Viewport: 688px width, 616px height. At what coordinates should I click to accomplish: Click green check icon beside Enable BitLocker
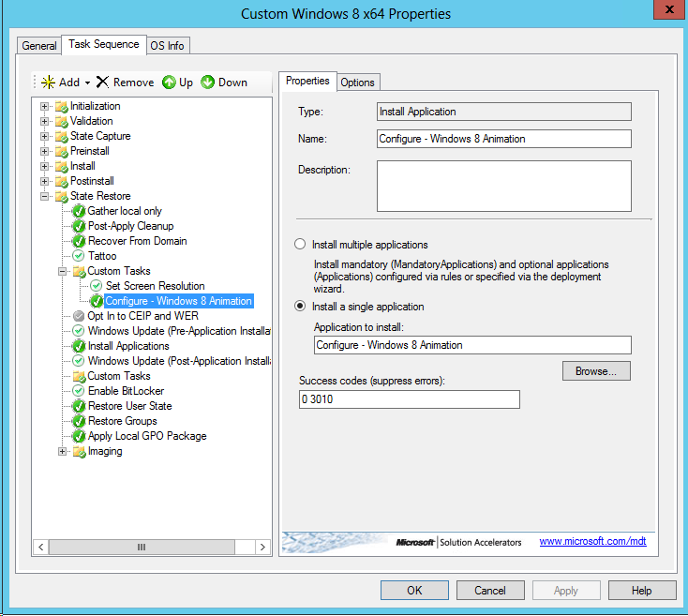tap(79, 391)
